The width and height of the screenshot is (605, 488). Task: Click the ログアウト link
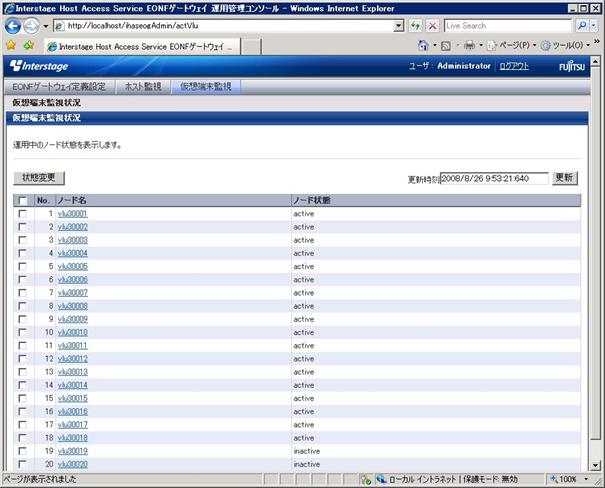pos(514,66)
